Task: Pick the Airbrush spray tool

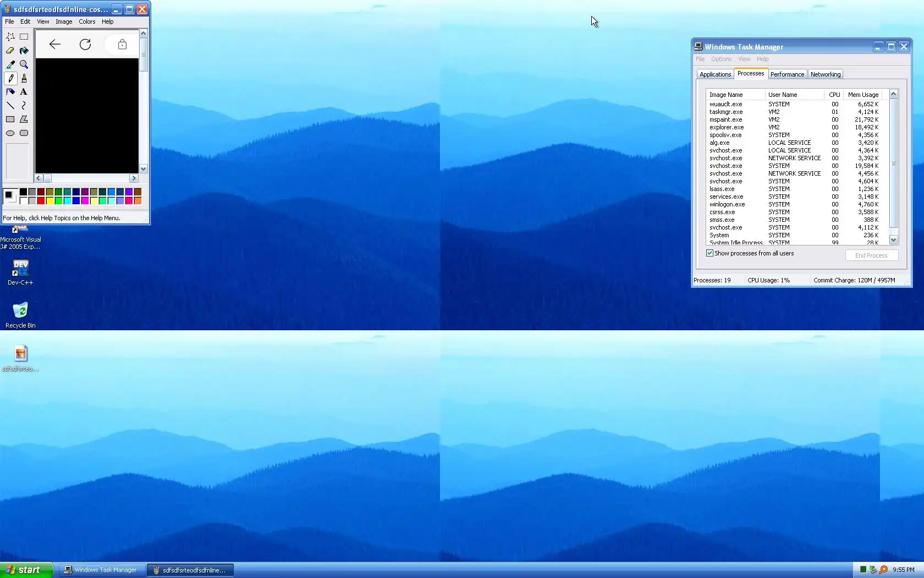Action: (x=10, y=92)
